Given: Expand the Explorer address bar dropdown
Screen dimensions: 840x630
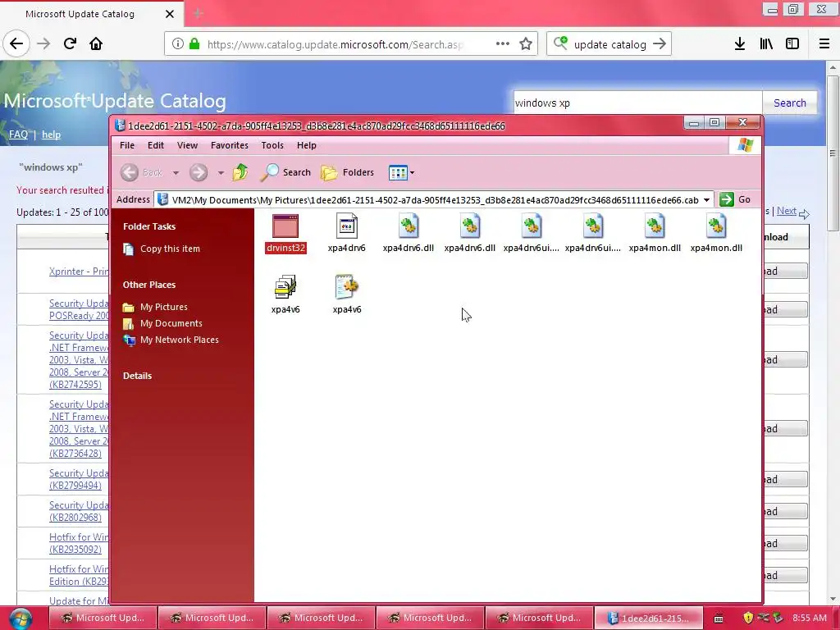Looking at the screenshot, I should click(x=706, y=200).
